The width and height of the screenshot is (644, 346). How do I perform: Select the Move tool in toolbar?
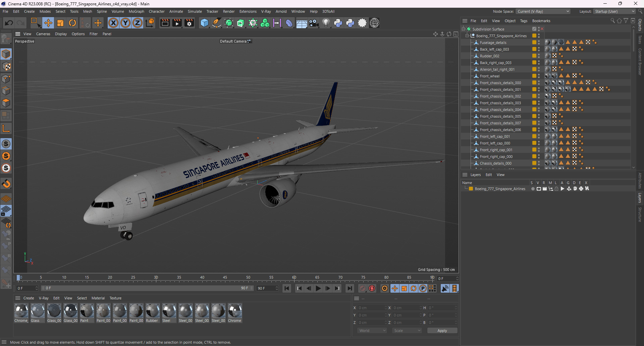pyautogui.click(x=48, y=23)
